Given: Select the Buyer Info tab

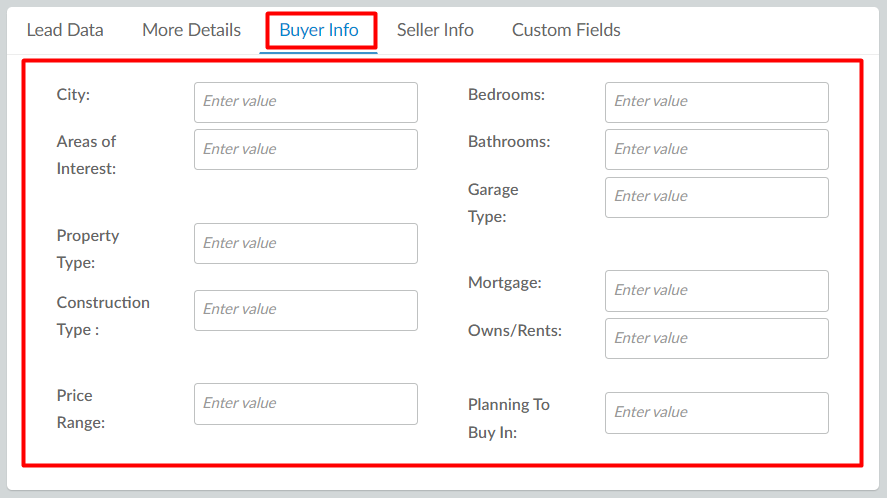Looking at the screenshot, I should (x=319, y=30).
